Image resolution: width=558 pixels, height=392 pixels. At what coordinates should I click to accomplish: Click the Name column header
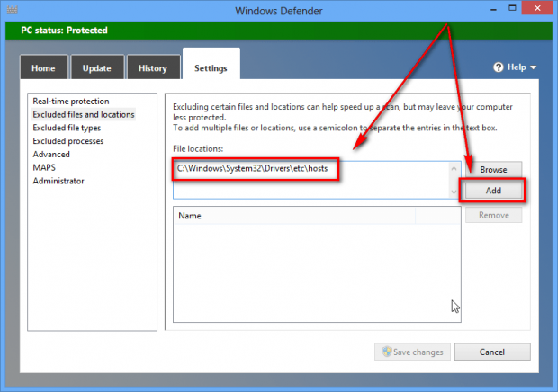click(x=294, y=216)
